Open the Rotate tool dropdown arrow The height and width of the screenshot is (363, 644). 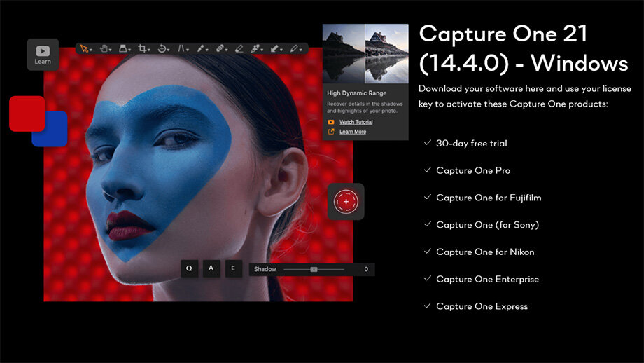pyautogui.click(x=169, y=50)
